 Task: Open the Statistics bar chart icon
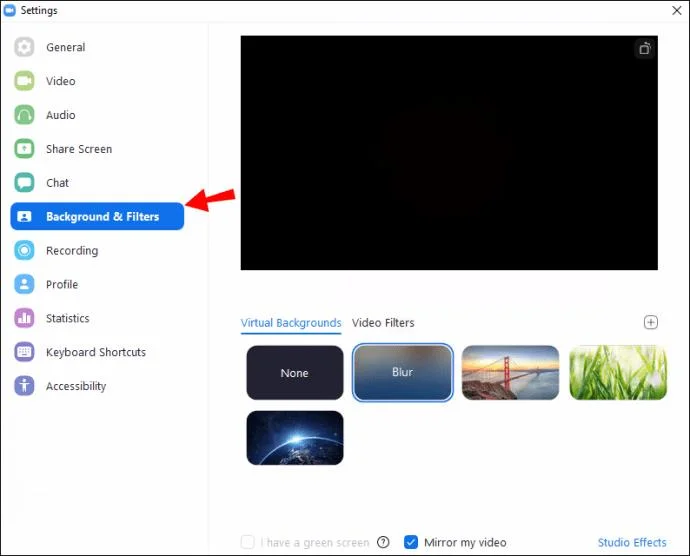coord(24,318)
